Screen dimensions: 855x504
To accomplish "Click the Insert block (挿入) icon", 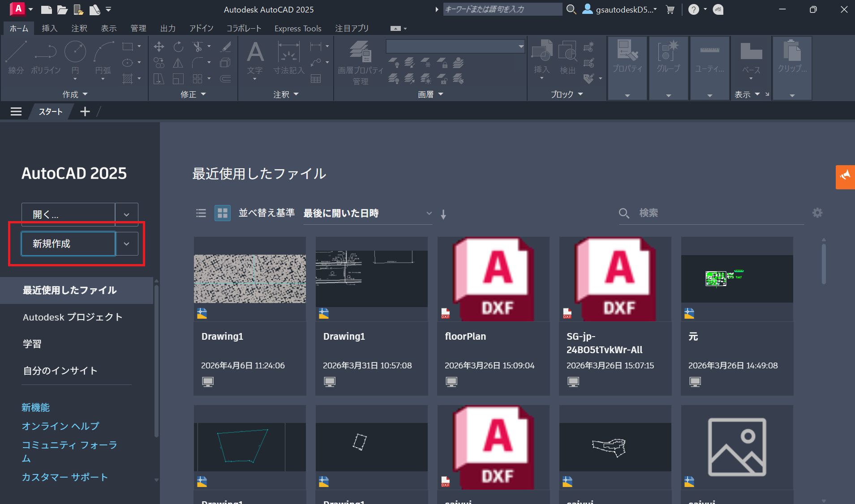I will coord(541,52).
